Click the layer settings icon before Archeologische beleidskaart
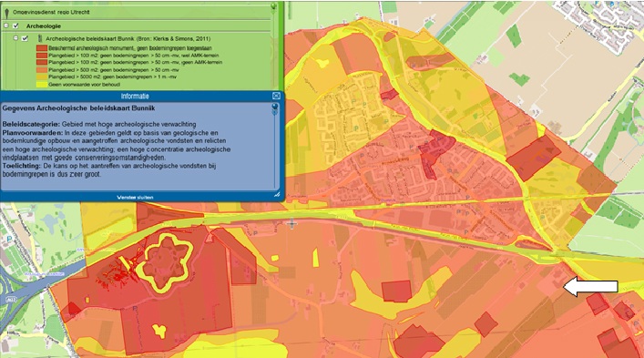Viewport: 644px width, 358px height. (x=40, y=38)
